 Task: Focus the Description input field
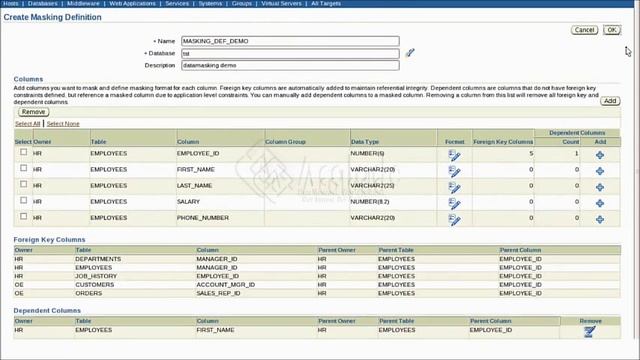click(x=290, y=65)
